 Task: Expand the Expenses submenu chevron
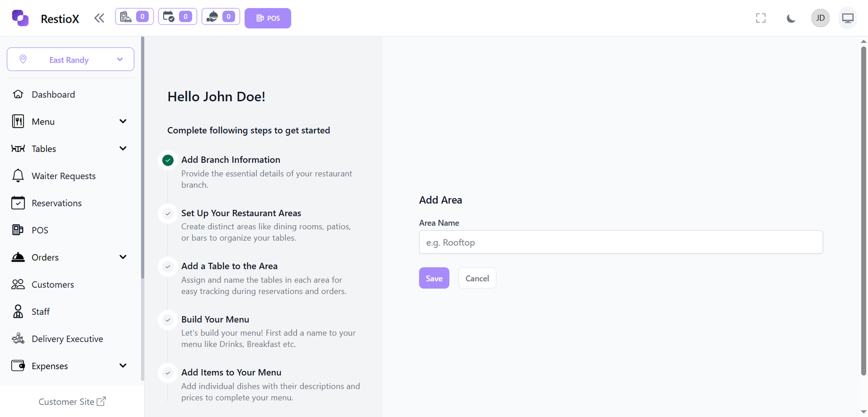[x=123, y=366]
